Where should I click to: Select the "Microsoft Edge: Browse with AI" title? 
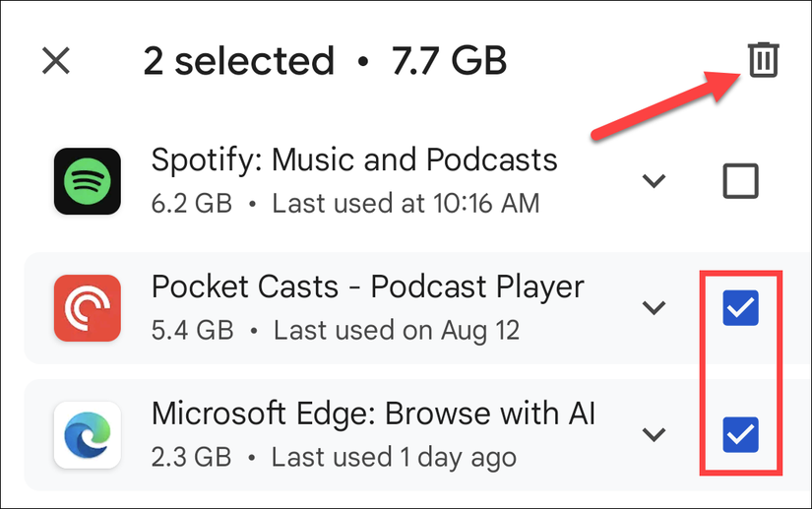click(x=374, y=413)
